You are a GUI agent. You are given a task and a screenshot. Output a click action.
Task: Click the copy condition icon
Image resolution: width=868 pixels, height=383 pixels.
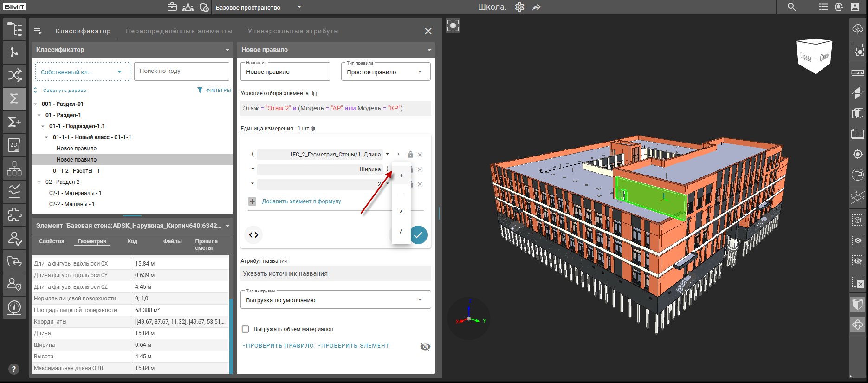(x=315, y=93)
